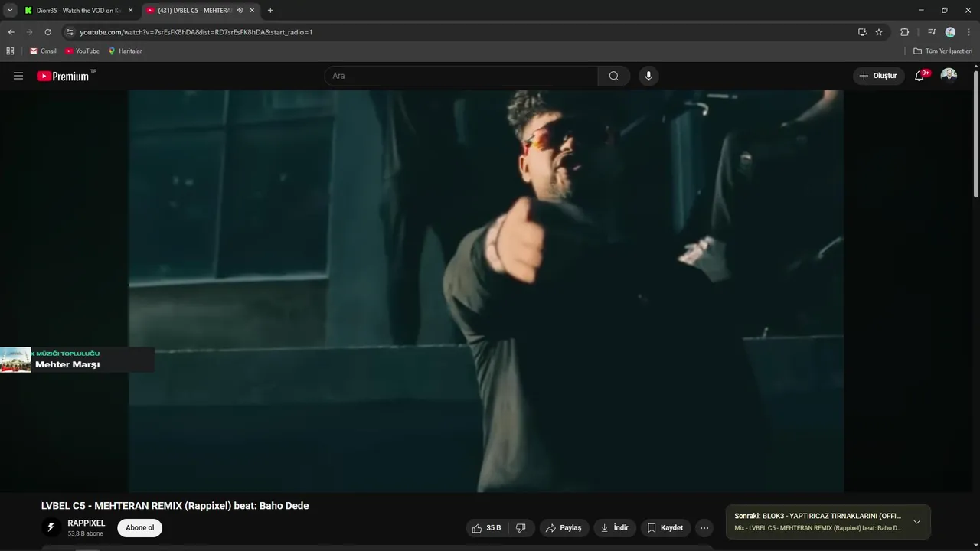The width and height of the screenshot is (980, 551).
Task: Expand the mix playlist chevron
Action: point(916,522)
